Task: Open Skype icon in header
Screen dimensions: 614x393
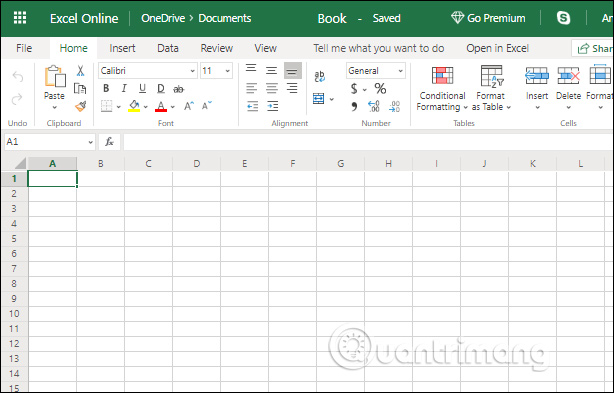Action: [x=563, y=18]
